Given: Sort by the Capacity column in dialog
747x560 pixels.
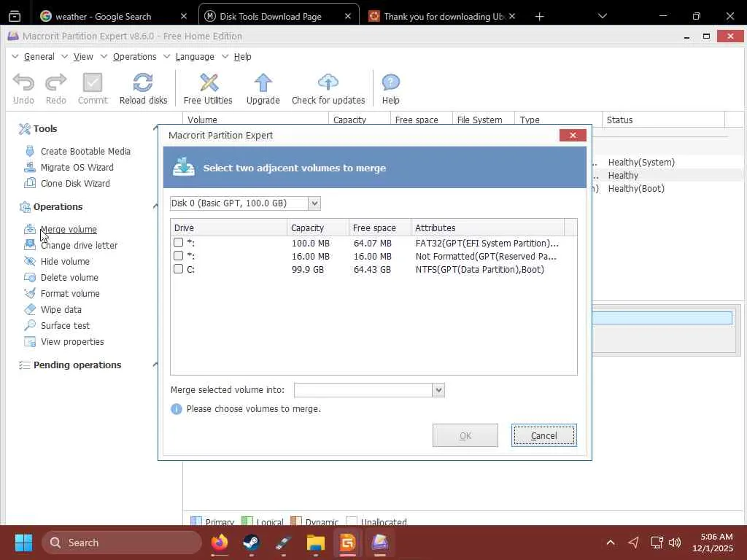Looking at the screenshot, I should click(x=318, y=227).
